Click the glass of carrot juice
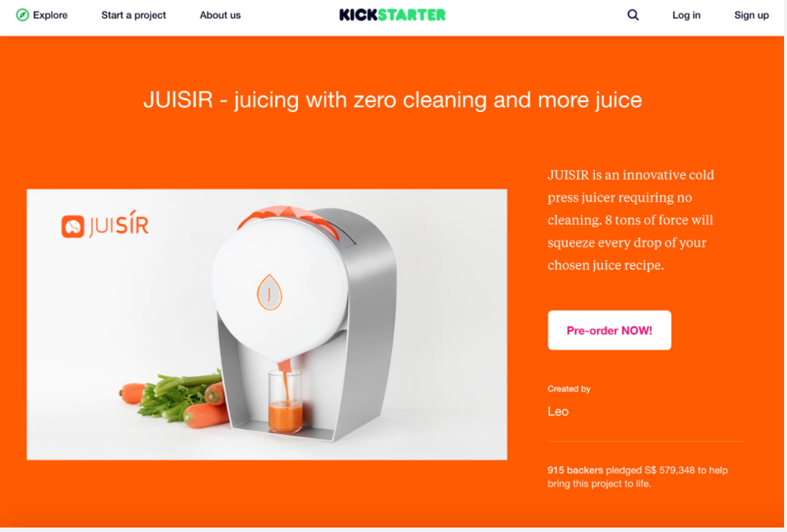This screenshot has width=787, height=532. click(x=285, y=401)
